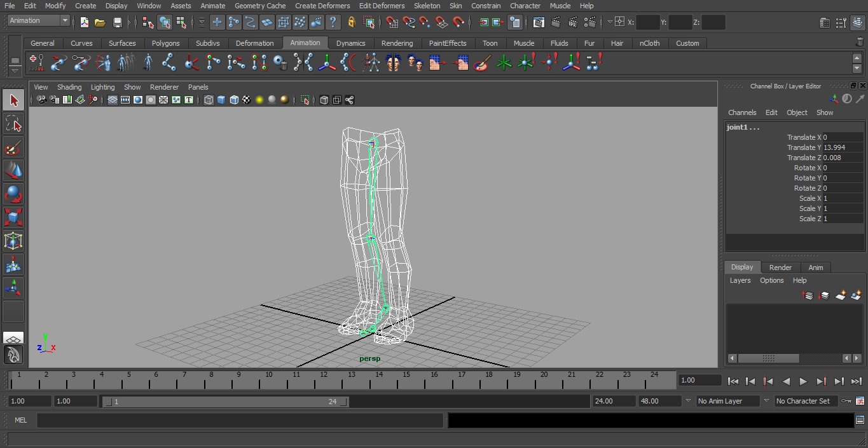Screen dimensions: 868x448
Task: Click frame 12 on the time slider
Action: point(324,380)
